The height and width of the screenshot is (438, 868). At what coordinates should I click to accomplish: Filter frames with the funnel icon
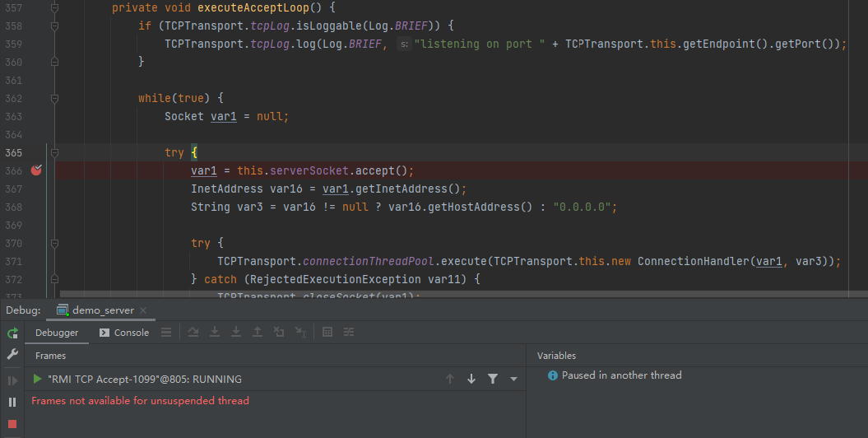point(493,379)
